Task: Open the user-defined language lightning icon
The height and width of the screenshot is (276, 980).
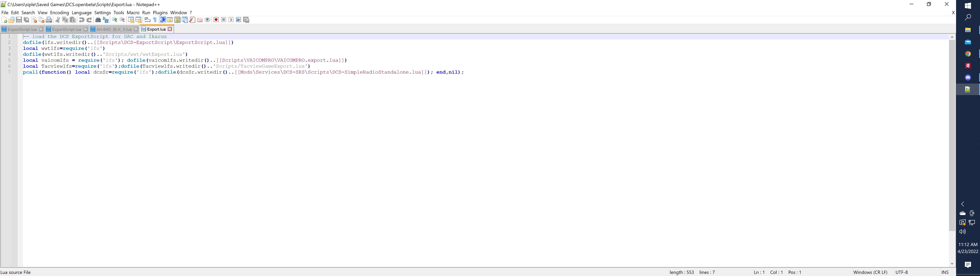Action: pyautogui.click(x=170, y=20)
